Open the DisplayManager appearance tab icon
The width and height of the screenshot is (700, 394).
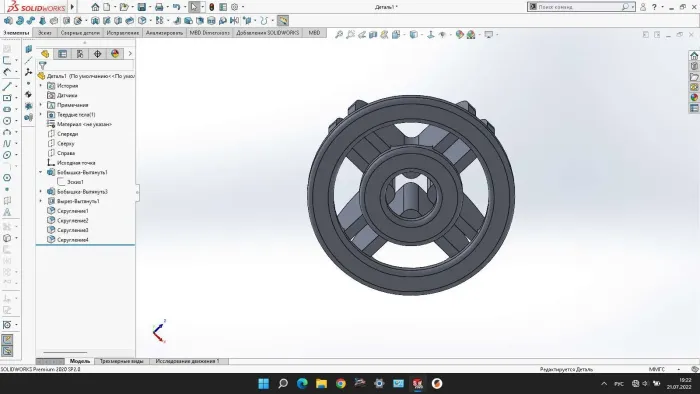[115, 54]
